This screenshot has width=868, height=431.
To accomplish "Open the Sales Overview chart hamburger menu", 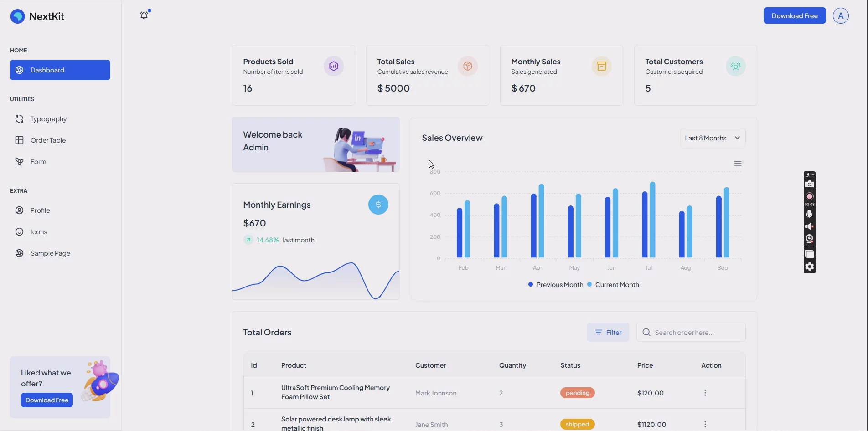I will (x=738, y=164).
